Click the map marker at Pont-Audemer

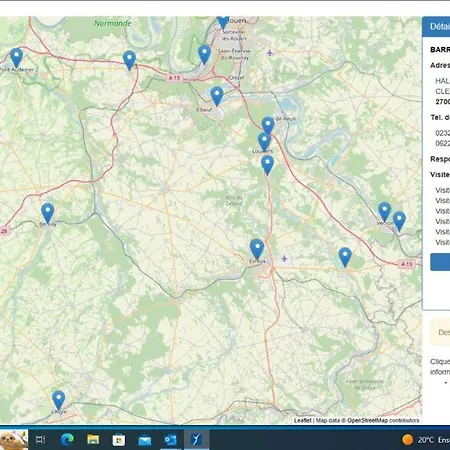(x=16, y=57)
